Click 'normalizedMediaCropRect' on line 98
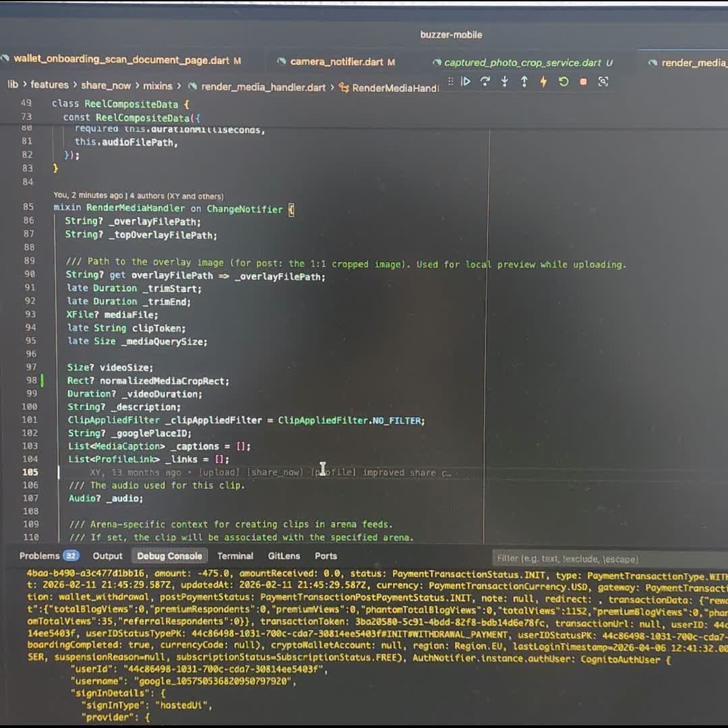Screen dimensions: 728x728 [x=164, y=381]
